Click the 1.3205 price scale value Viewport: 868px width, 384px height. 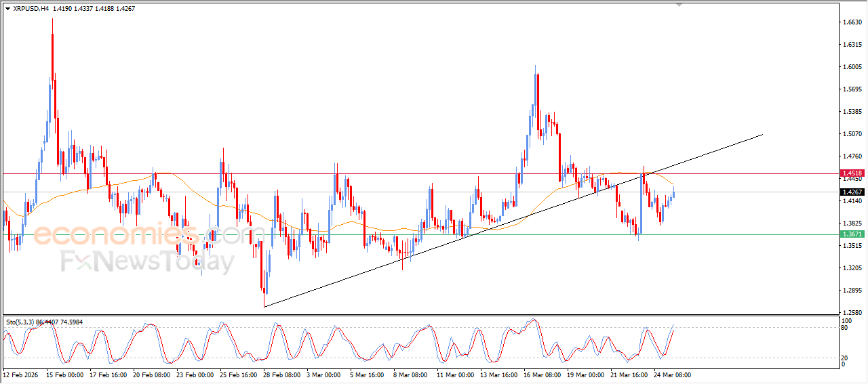pyautogui.click(x=852, y=268)
